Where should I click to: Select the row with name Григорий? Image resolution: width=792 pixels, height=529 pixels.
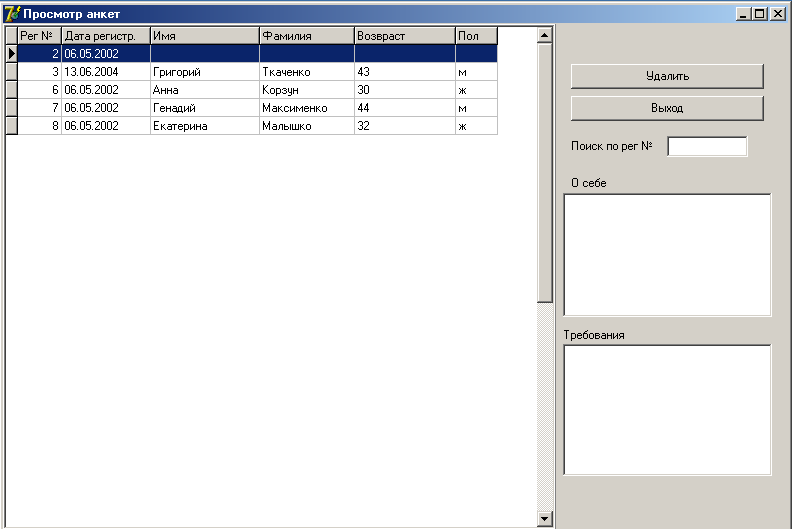tap(204, 72)
